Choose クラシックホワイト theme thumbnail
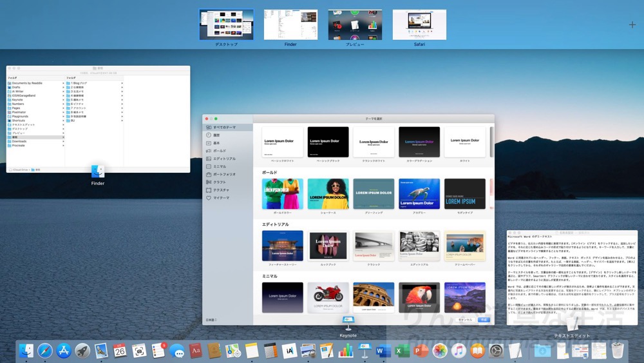 [x=374, y=142]
